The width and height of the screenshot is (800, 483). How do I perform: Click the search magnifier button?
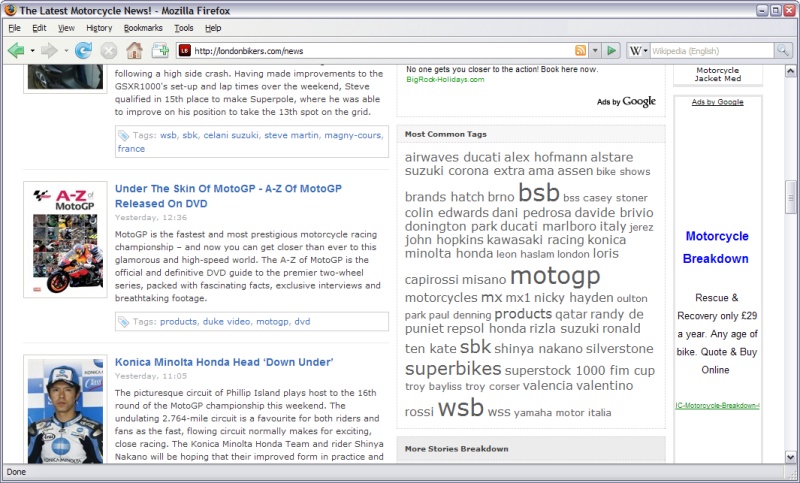(782, 50)
